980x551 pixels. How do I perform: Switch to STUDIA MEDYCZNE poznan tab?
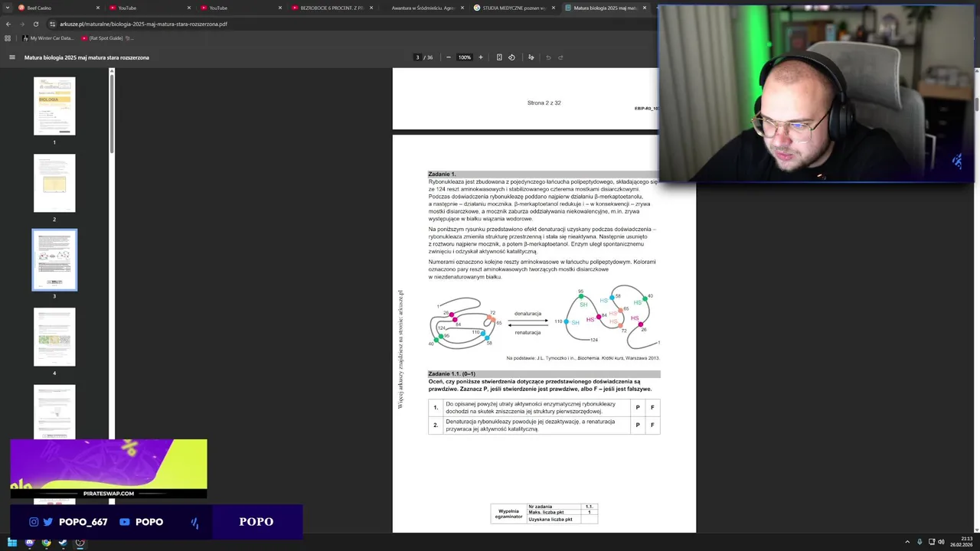514,8
